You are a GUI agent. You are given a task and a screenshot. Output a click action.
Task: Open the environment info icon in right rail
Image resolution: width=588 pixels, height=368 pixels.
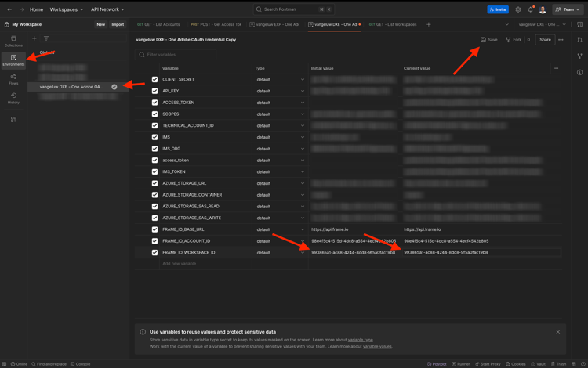579,72
